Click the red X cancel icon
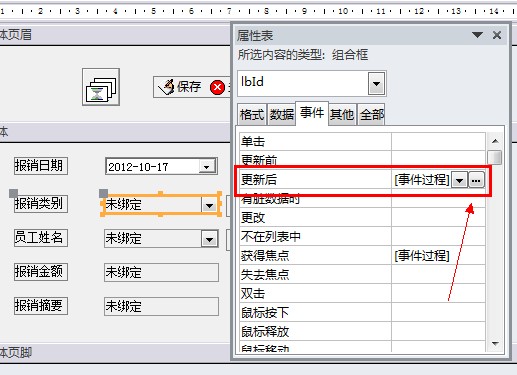Screen dimensions: 517x375 point(217,88)
